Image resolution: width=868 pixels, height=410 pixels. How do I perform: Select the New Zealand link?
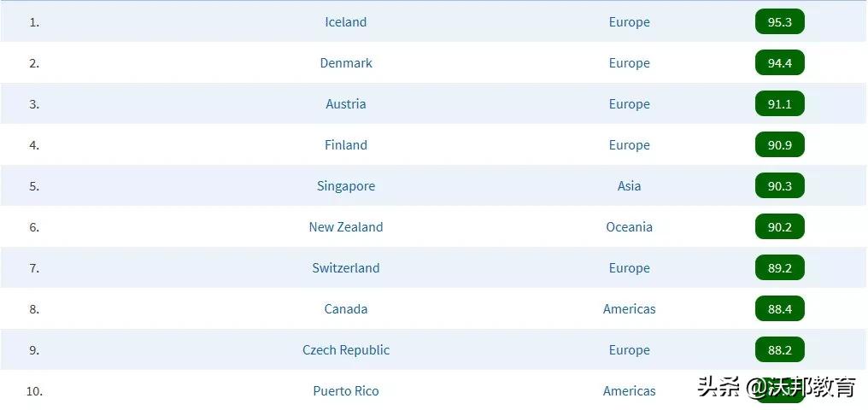point(346,227)
